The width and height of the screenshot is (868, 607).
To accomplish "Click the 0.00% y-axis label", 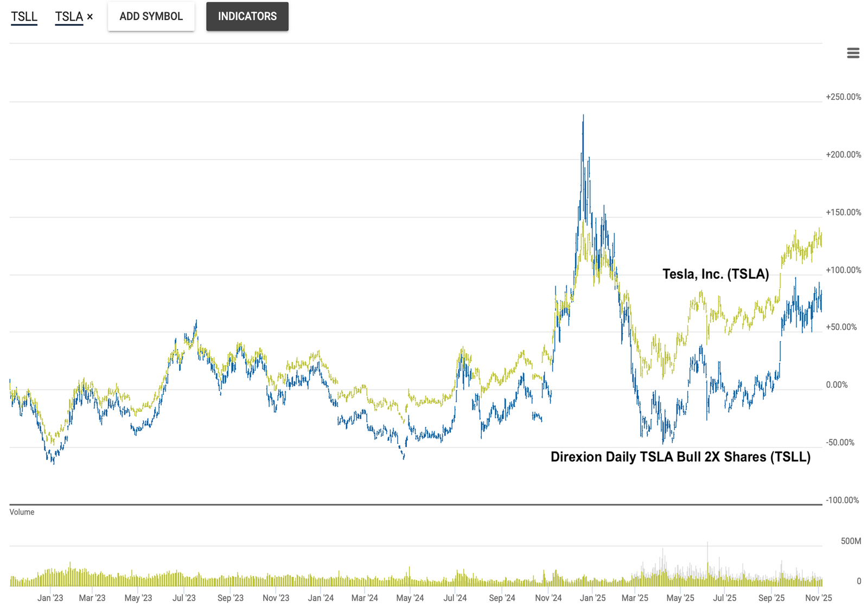I will tap(836, 385).
